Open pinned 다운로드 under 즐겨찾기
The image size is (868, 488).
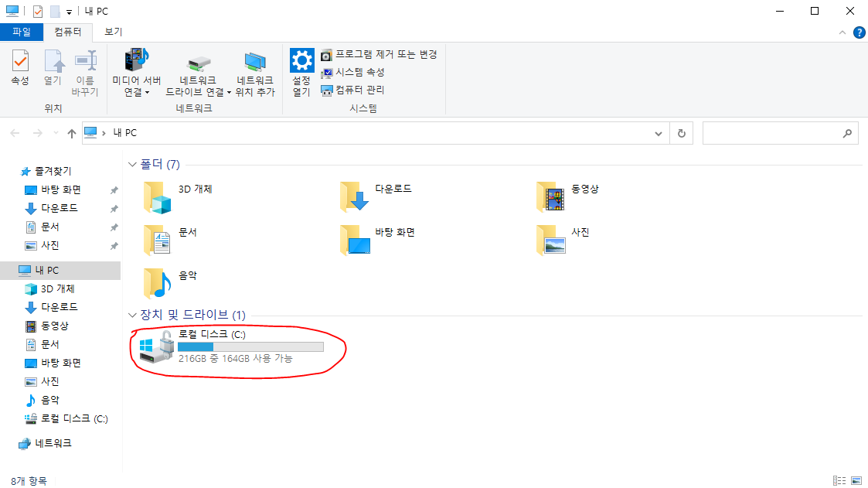60,208
